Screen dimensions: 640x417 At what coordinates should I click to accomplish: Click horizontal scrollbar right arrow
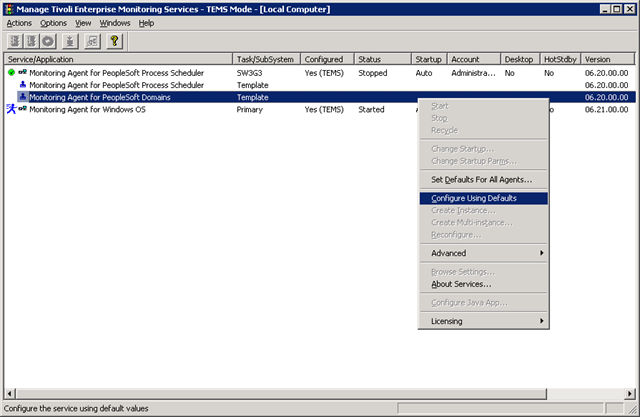[x=630, y=394]
